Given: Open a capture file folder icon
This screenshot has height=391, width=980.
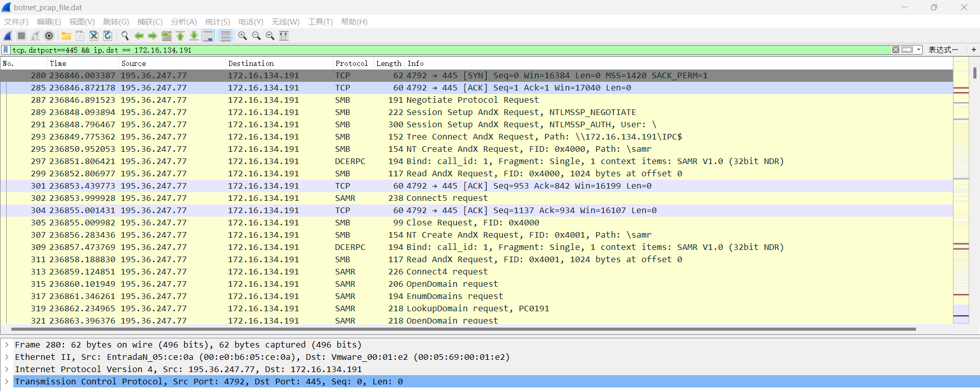Looking at the screenshot, I should point(66,36).
